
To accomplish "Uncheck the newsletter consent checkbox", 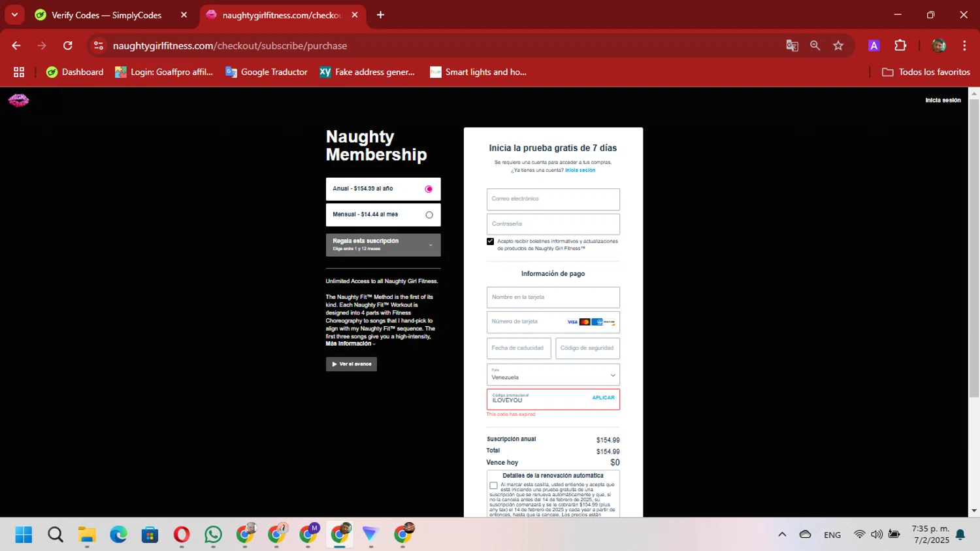I will [490, 241].
